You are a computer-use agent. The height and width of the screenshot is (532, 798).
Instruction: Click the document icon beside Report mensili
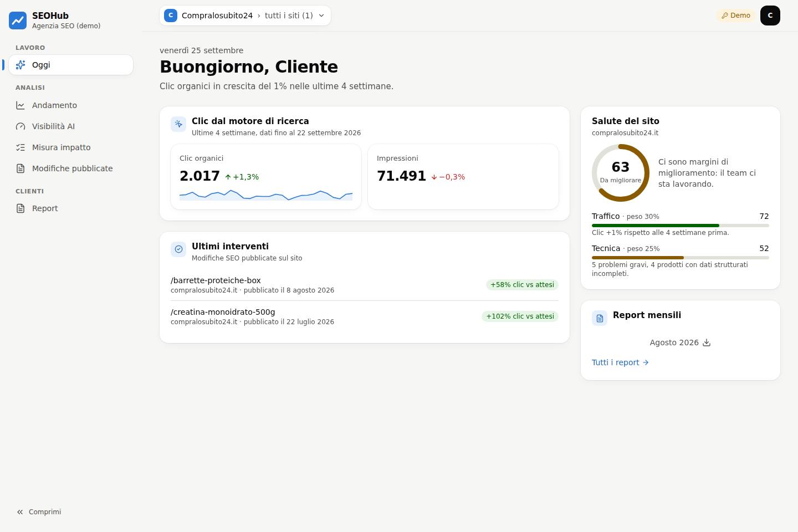(x=600, y=318)
